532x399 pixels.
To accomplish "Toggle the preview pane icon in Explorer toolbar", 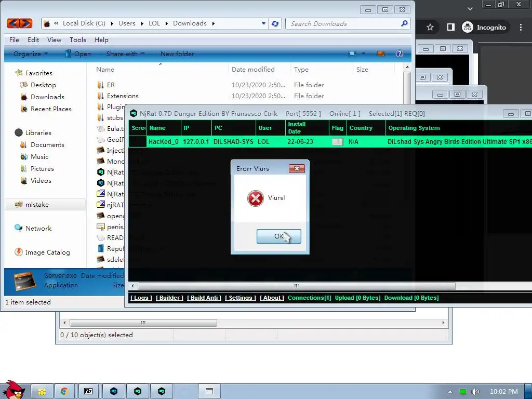I will pyautogui.click(x=381, y=54).
